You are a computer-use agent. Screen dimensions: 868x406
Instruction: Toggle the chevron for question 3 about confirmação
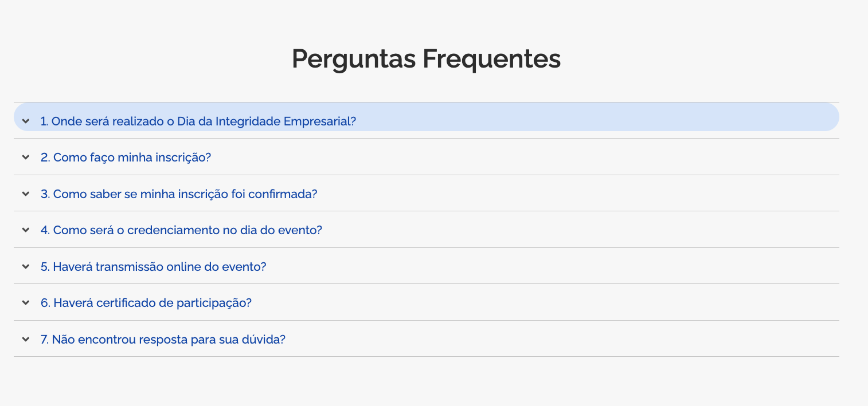[x=26, y=194]
